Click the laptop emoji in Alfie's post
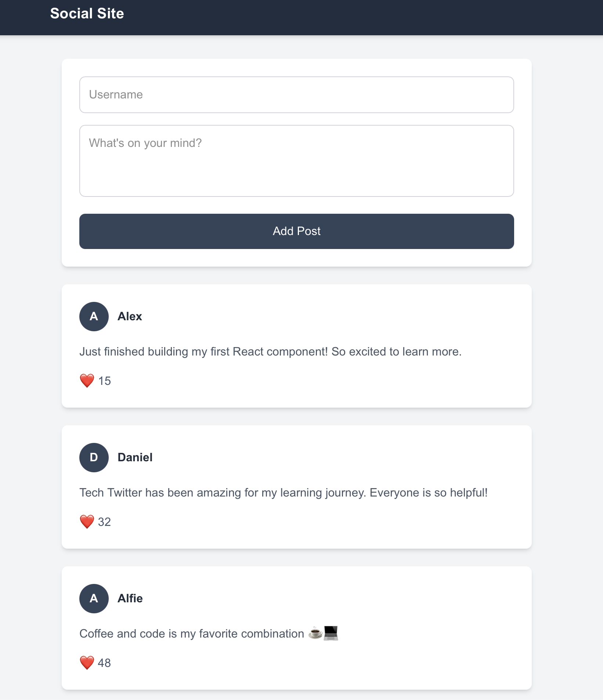Viewport: 603px width, 700px height. point(331,633)
